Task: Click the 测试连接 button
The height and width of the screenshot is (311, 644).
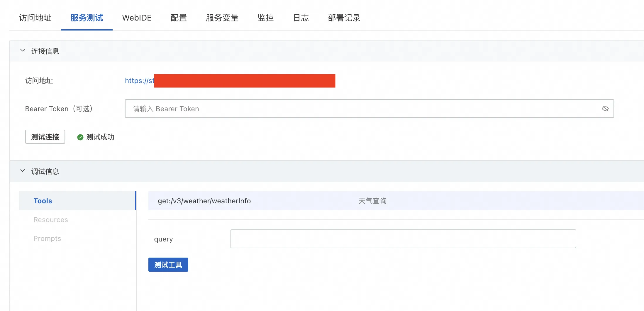Action: tap(45, 137)
